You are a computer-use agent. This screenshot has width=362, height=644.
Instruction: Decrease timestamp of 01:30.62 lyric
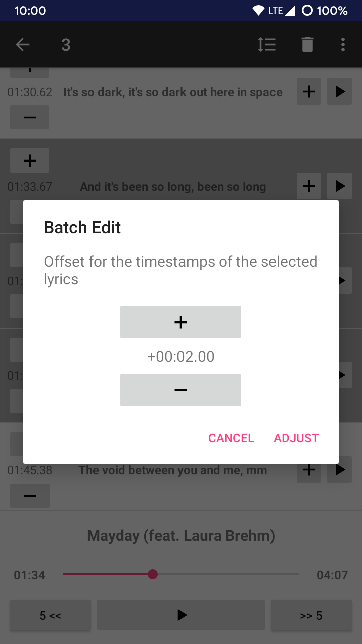point(30,117)
